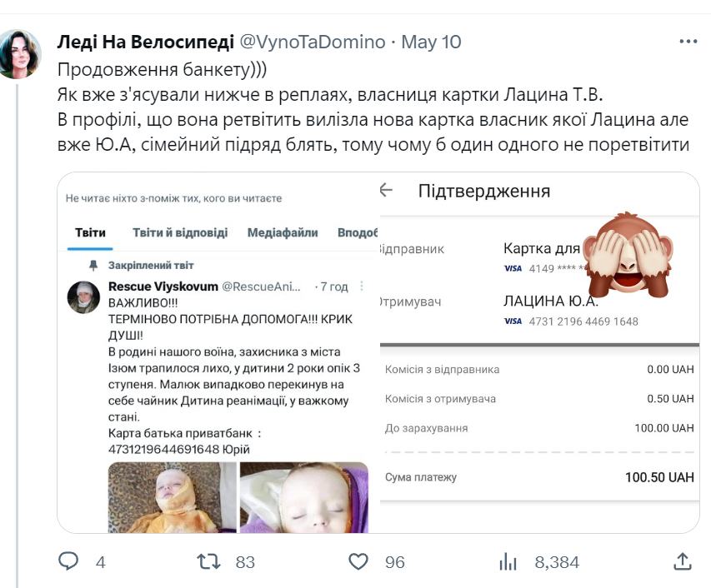Screen dimensions: 711x588
Task: Open the author's profile avatar
Action: tap(20, 54)
